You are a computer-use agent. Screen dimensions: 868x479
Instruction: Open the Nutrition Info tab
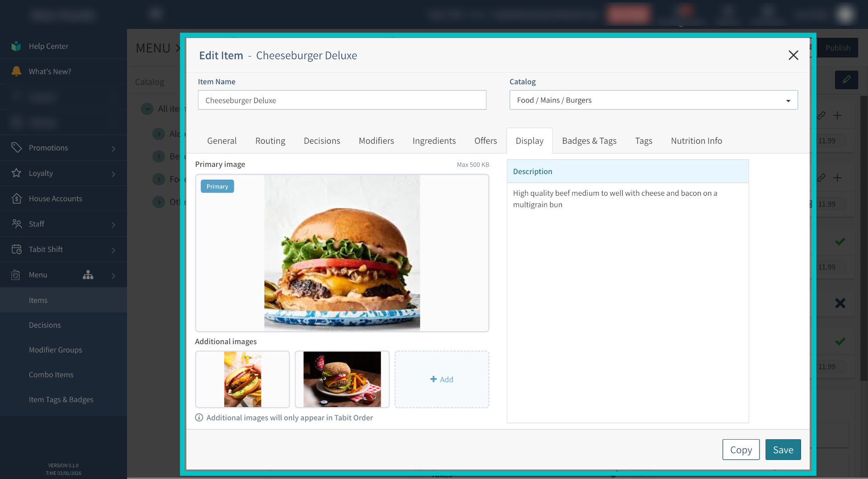click(696, 141)
